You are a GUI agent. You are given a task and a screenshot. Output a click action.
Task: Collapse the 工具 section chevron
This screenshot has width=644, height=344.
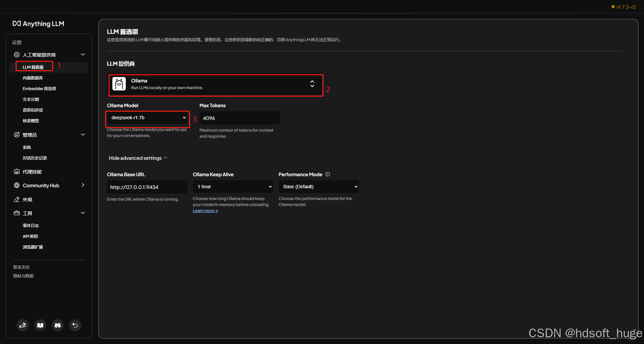click(83, 213)
